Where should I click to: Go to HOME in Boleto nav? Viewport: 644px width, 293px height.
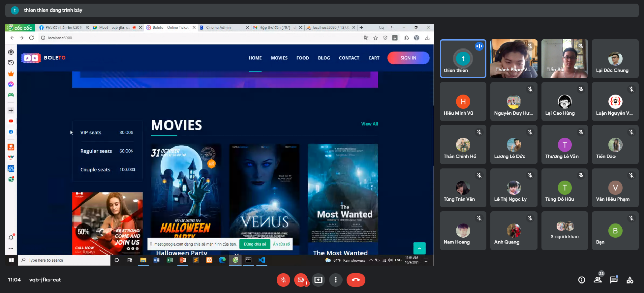(x=255, y=58)
